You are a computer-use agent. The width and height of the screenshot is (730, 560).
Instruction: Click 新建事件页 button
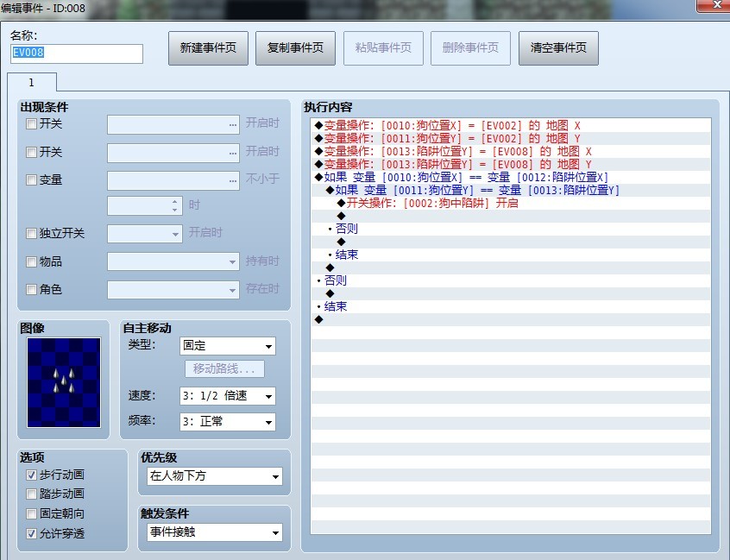tap(208, 48)
